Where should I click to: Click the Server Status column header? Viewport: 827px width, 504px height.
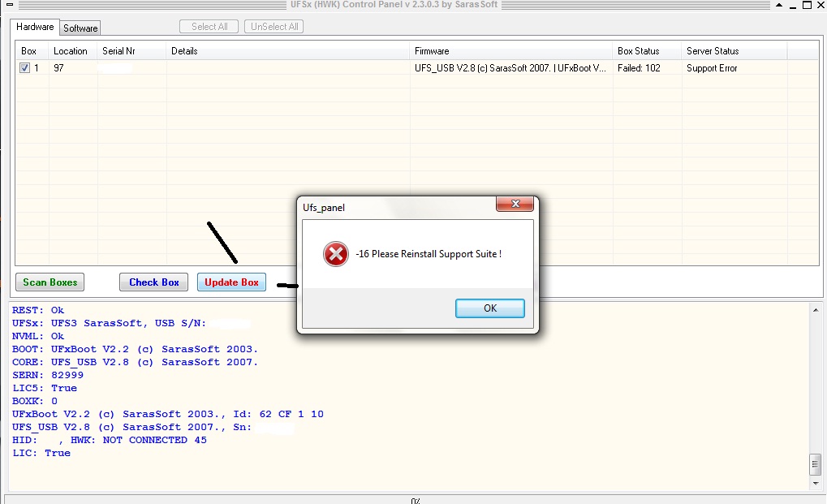(x=734, y=51)
